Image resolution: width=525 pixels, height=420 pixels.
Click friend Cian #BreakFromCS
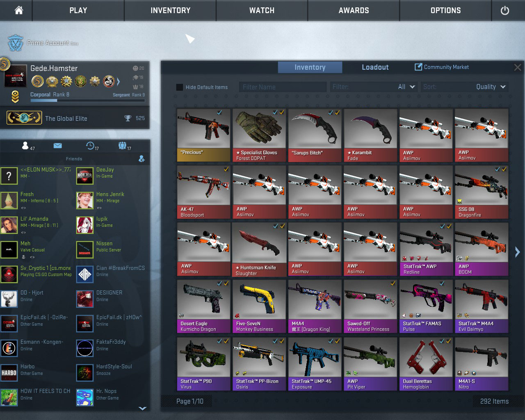[121, 268]
